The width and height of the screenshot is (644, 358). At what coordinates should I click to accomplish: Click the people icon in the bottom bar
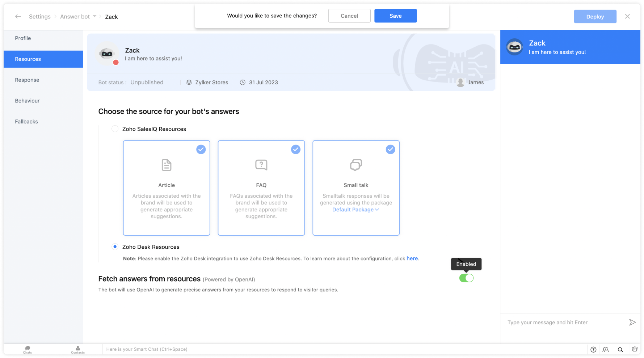pos(606,350)
